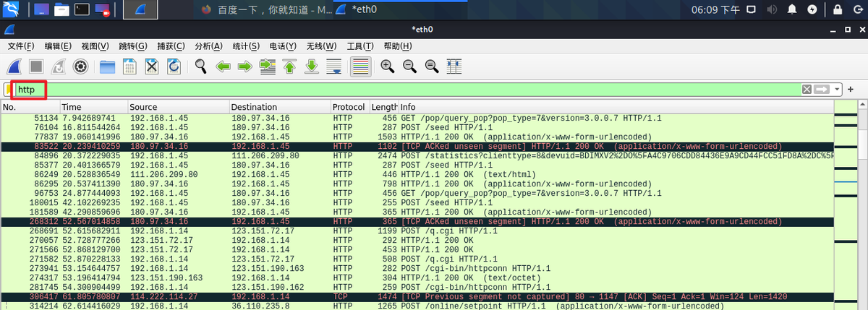
Task: Select packet 306417 Previous segment not captured
Action: coord(417,296)
